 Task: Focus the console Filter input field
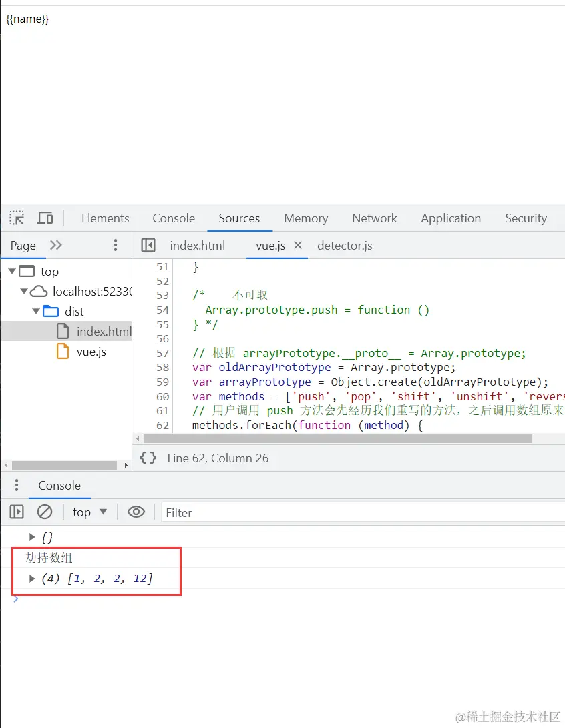[x=363, y=512]
